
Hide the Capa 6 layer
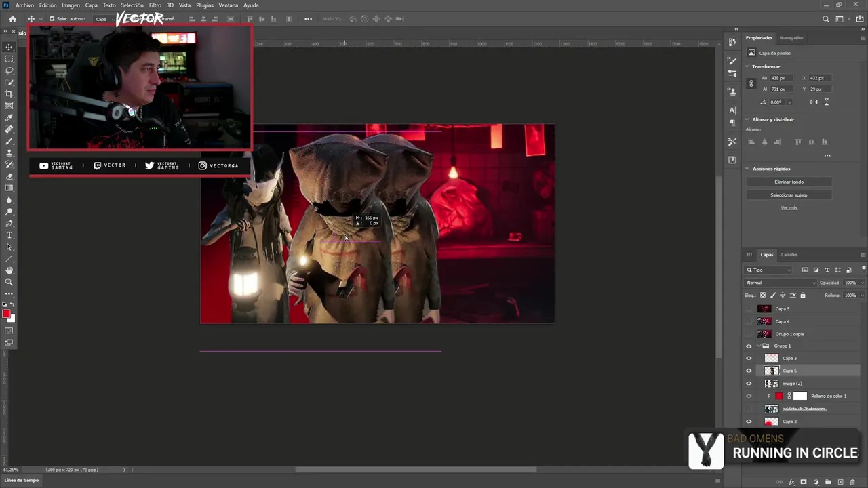click(x=749, y=371)
